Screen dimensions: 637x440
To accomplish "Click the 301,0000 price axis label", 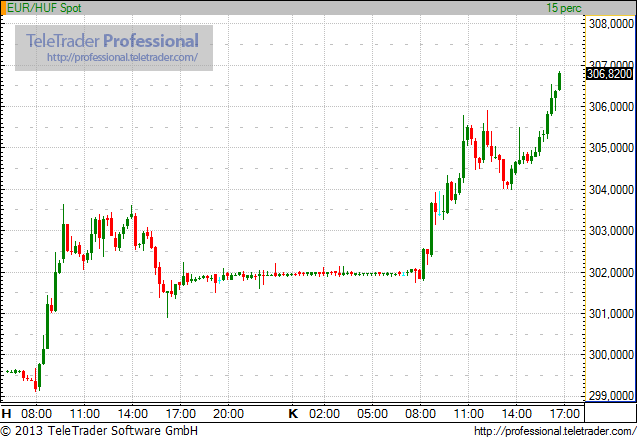I will click(x=611, y=314).
